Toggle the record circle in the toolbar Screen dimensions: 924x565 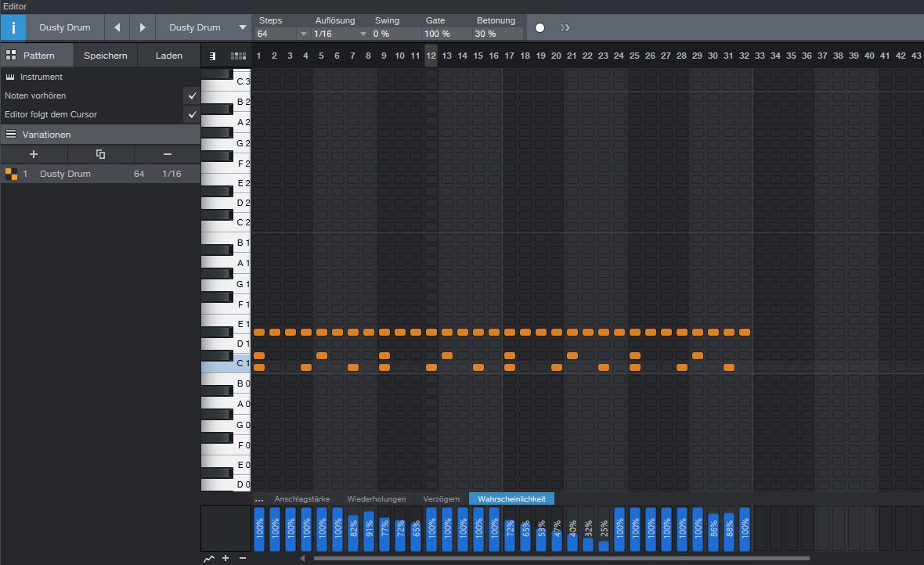point(540,27)
